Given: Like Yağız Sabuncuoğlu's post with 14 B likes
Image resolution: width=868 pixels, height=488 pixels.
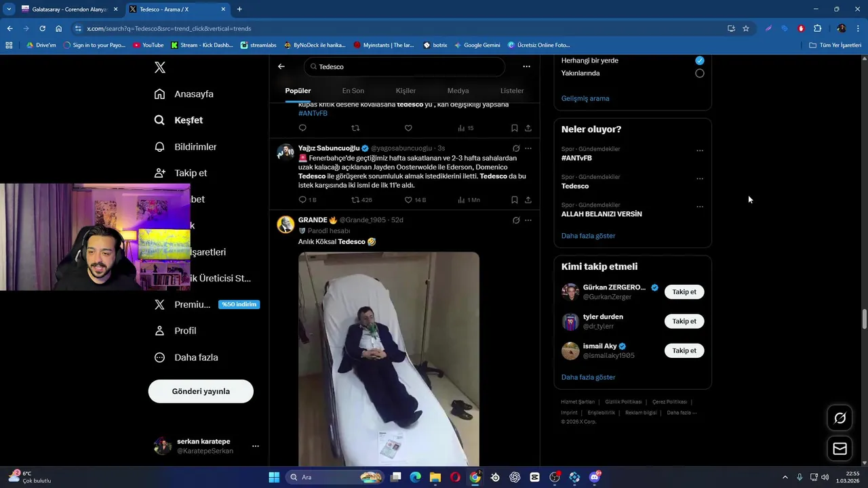Looking at the screenshot, I should [x=415, y=200].
